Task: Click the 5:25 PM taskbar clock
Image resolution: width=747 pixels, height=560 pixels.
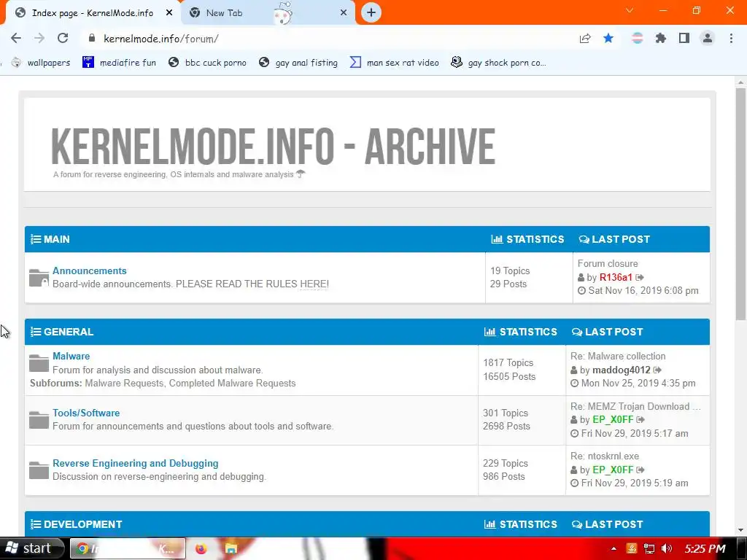Action: tap(705, 548)
